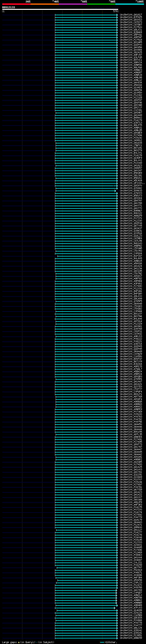Select the UniRef100_B1PID7 label
The image size is (146, 644).
coord(131,256)
